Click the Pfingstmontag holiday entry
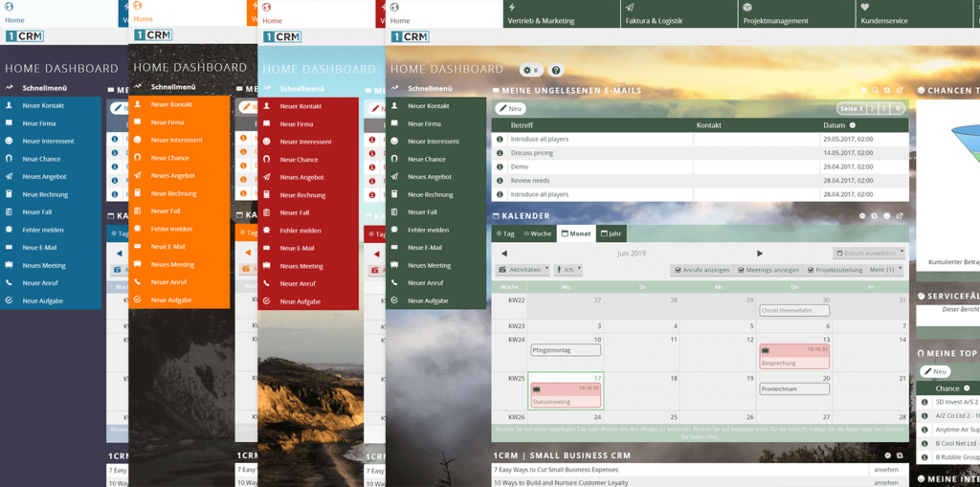 click(566, 350)
